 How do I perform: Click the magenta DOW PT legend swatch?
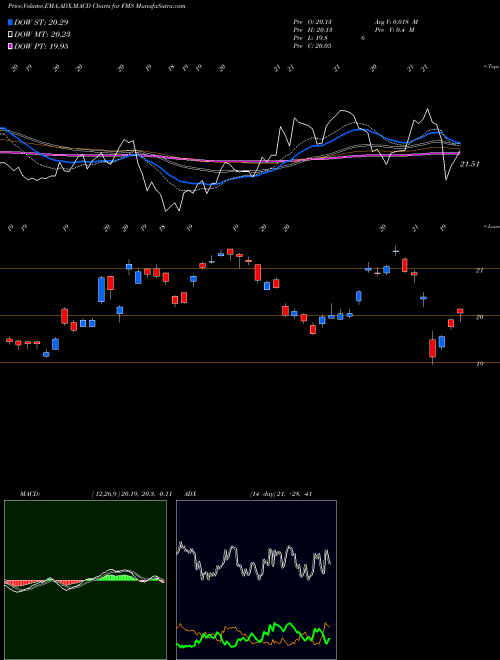[x=11, y=46]
